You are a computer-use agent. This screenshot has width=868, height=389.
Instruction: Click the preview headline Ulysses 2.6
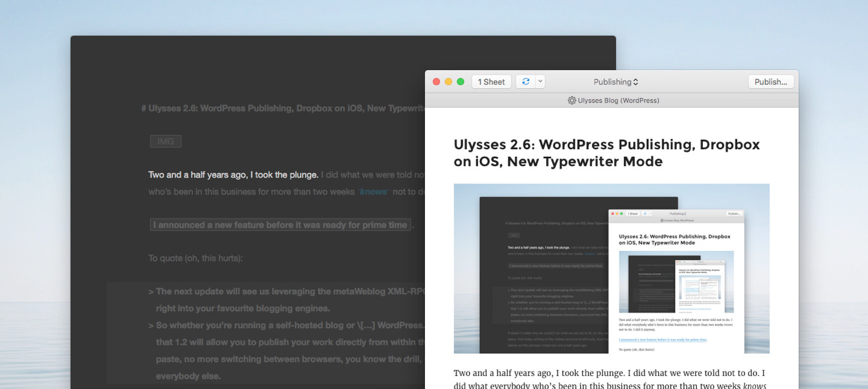(607, 153)
